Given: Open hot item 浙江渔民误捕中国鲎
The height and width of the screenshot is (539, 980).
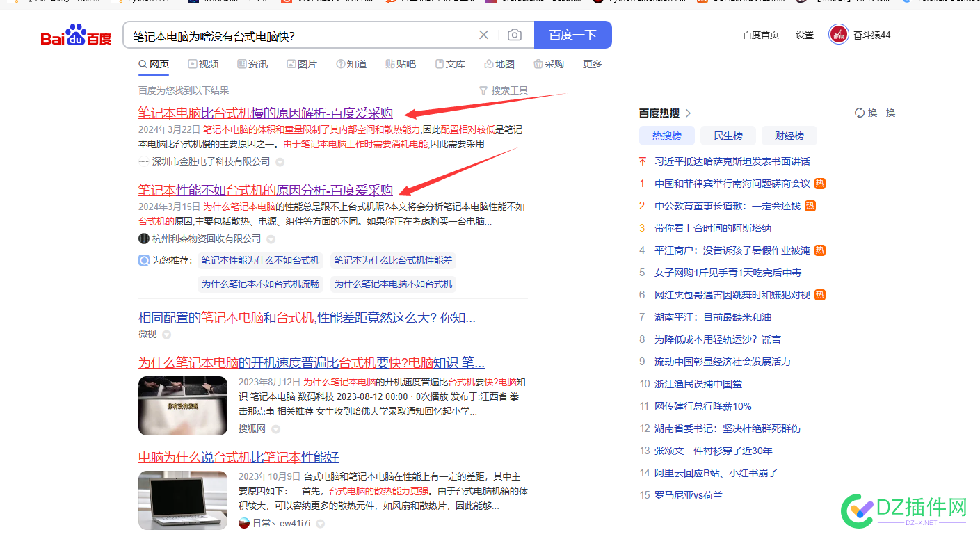Looking at the screenshot, I should tap(698, 384).
